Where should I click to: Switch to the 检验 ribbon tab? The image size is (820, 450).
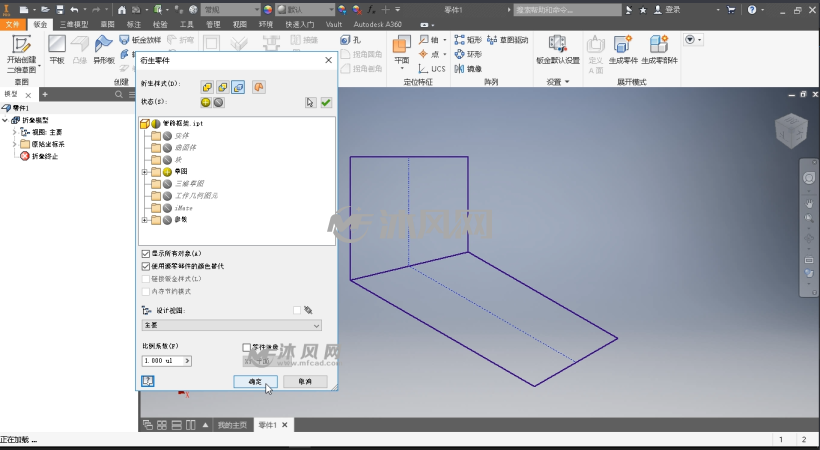click(160, 24)
